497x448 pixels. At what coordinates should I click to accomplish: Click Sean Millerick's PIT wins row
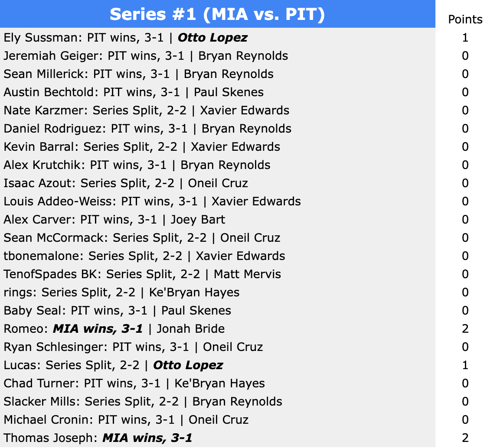pyautogui.click(x=138, y=74)
